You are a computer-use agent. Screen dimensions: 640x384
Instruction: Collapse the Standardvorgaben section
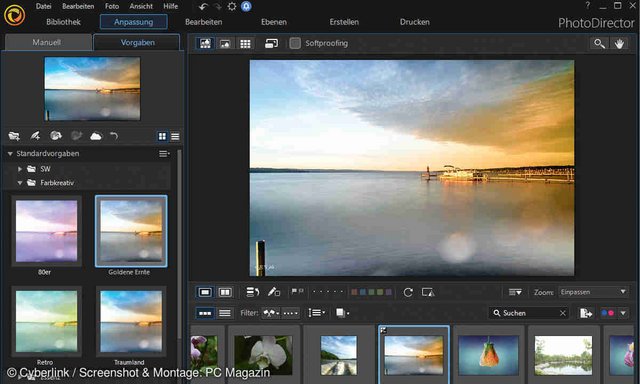[x=10, y=154]
